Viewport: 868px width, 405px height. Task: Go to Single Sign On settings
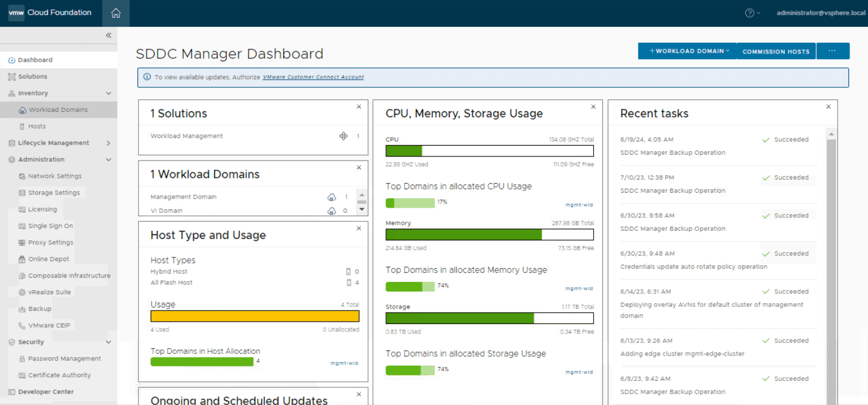coord(52,225)
